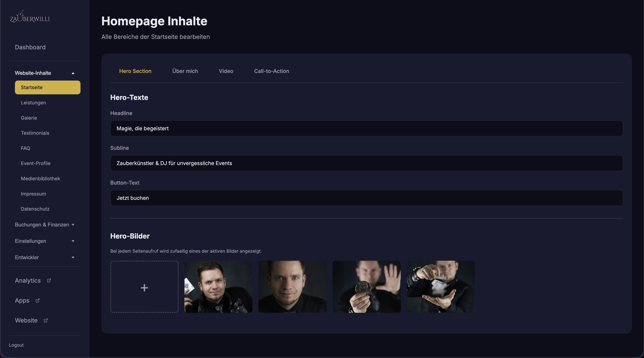Viewport: 644px width, 358px height.
Task: Click the Zauberwilli logo
Action: pyautogui.click(x=30, y=17)
